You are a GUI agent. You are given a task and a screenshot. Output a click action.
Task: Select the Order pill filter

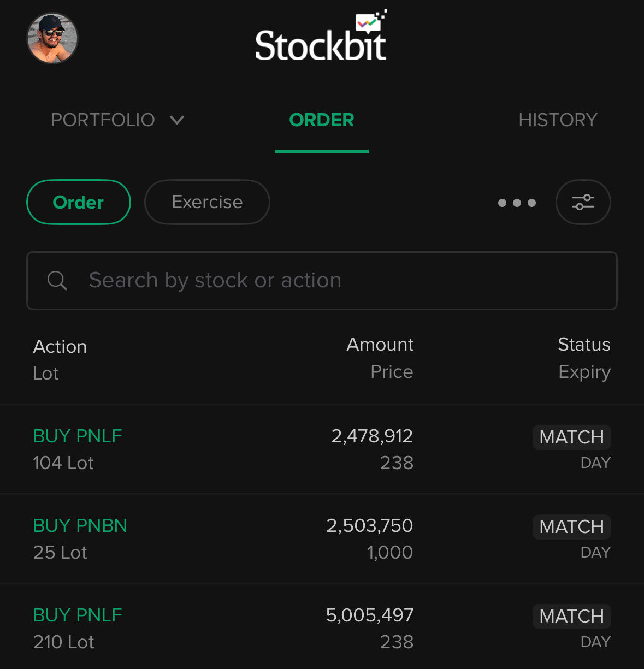click(x=79, y=202)
